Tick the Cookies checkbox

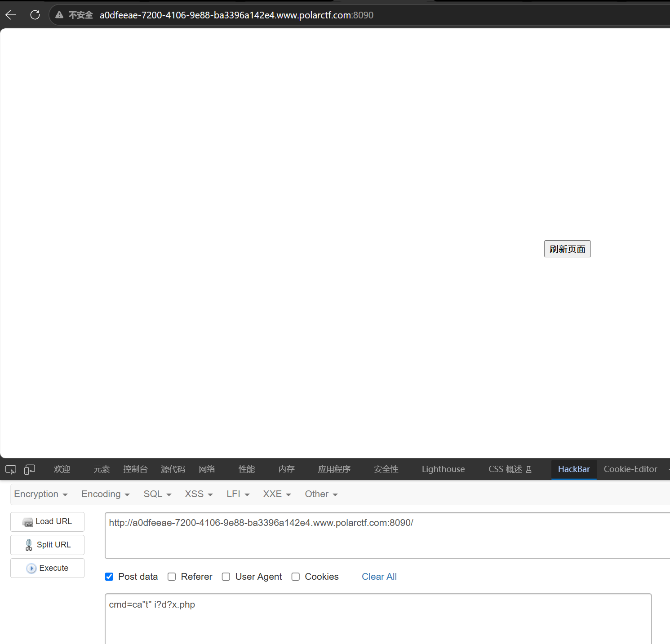(296, 577)
